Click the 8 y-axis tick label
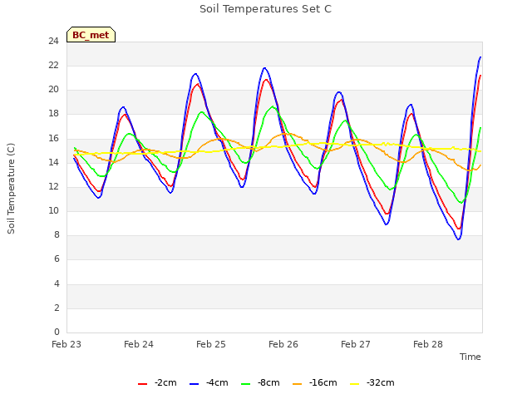The height and width of the screenshot is (399, 532). click(x=57, y=235)
